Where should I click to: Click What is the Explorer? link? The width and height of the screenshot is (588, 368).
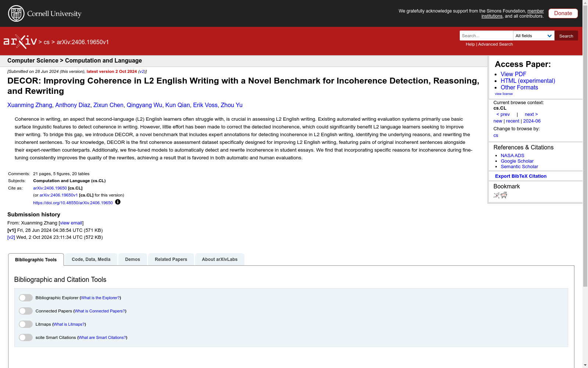click(x=100, y=298)
